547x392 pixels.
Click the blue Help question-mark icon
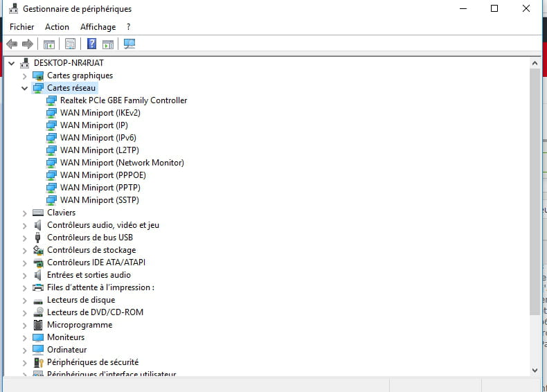coord(91,44)
